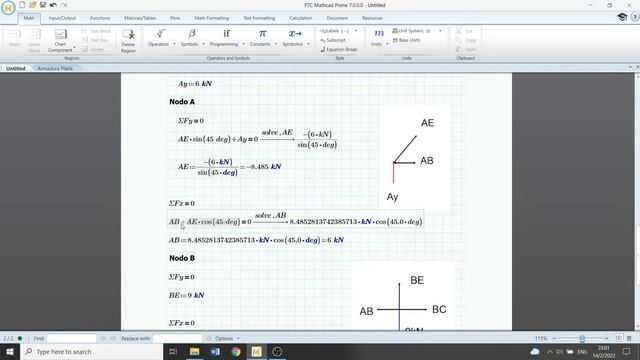Open the Getting Started graduation cap icon
Image resolution: width=640 pixels, height=360 pixels.
pyautogui.click(x=622, y=17)
